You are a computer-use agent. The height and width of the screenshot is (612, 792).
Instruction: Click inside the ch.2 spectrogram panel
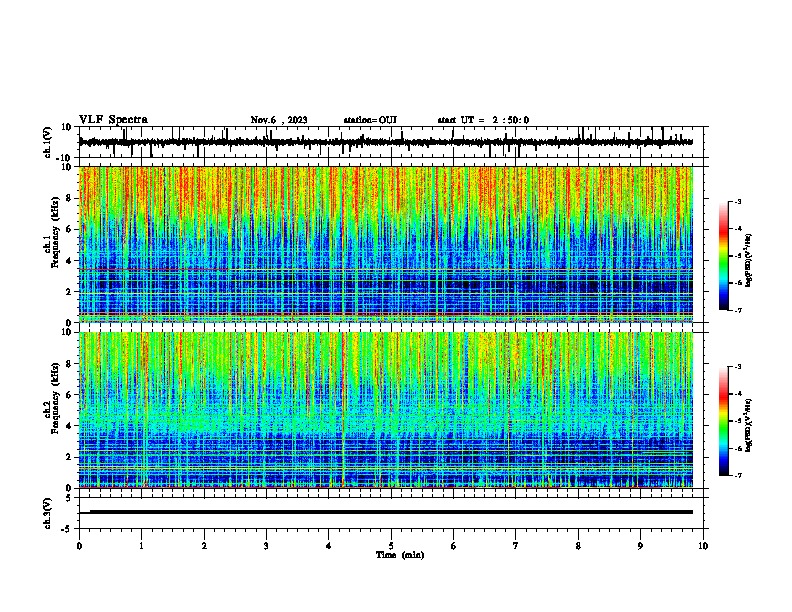[x=386, y=410]
